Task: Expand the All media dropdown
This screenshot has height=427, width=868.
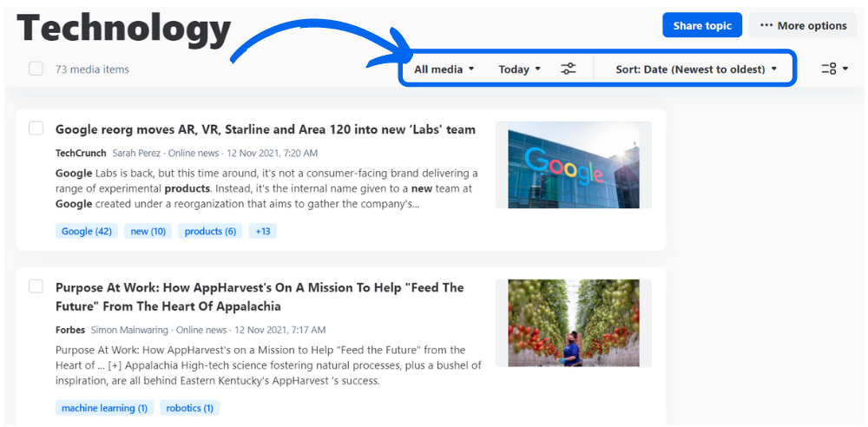Action: click(x=444, y=69)
